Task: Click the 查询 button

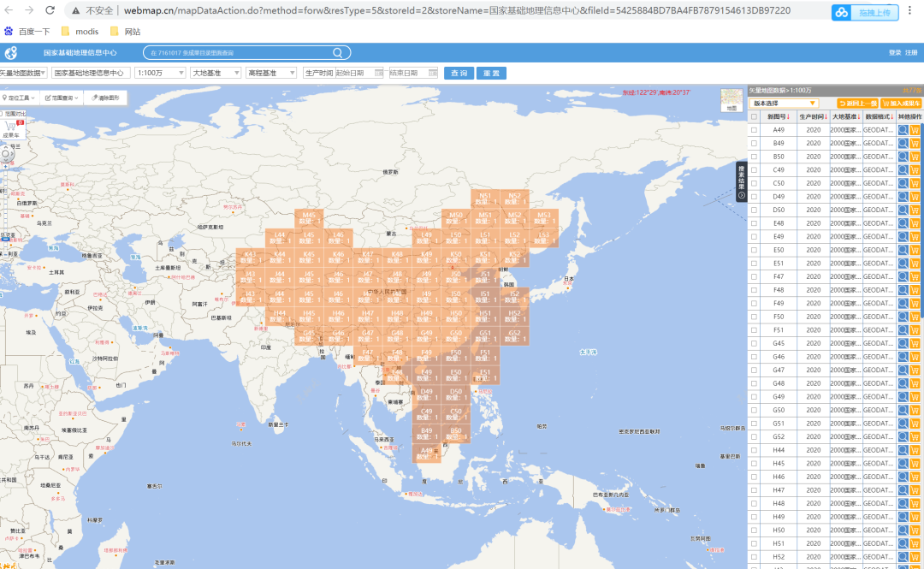Action: (459, 73)
